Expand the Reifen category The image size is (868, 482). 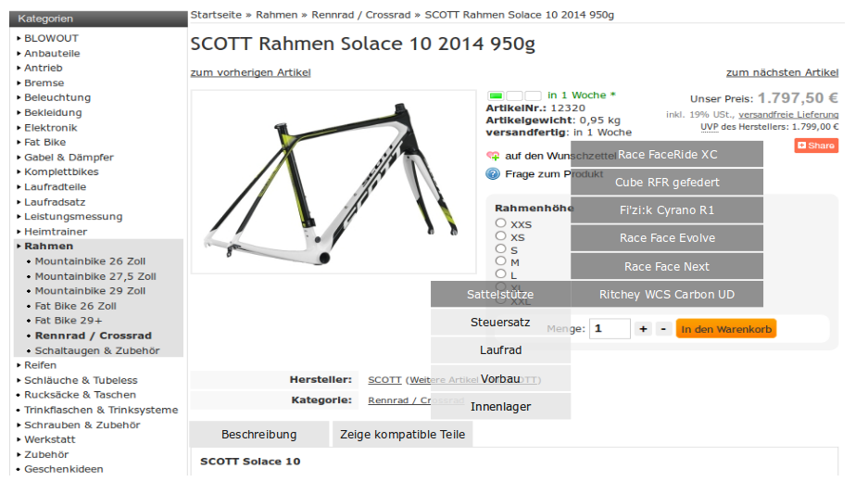pos(41,365)
